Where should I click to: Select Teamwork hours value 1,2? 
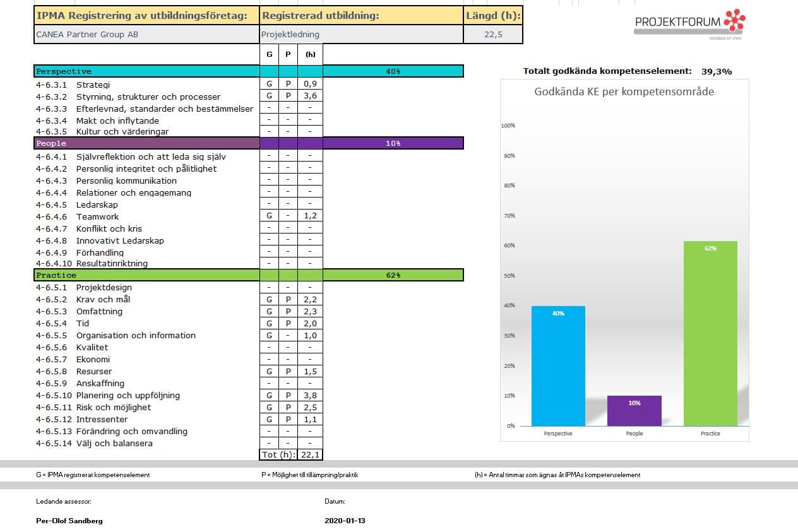pyautogui.click(x=310, y=216)
